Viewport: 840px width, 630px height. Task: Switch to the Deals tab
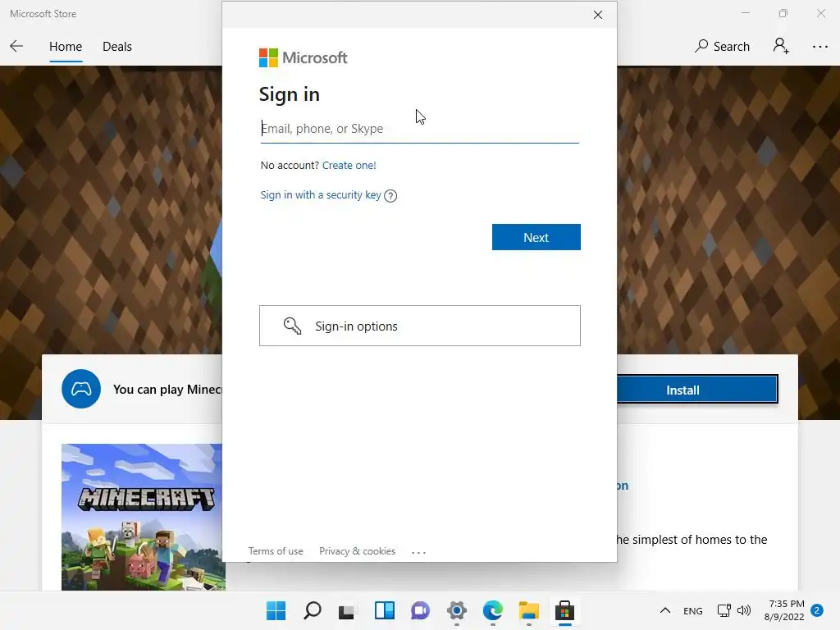coord(116,47)
